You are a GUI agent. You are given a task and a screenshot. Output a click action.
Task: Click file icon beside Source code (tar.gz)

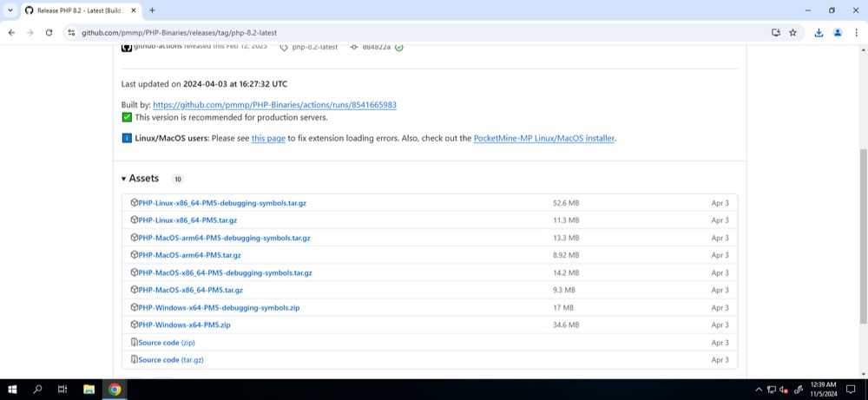click(134, 359)
